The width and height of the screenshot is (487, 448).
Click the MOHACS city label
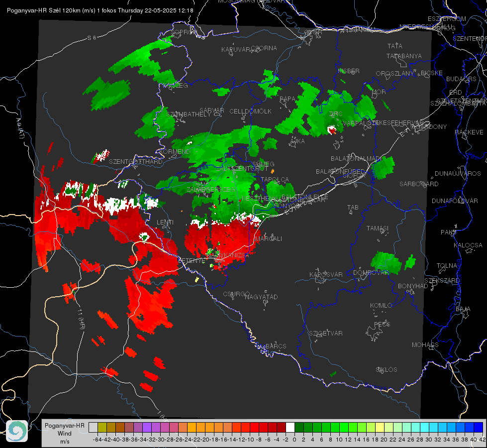pyautogui.click(x=425, y=345)
